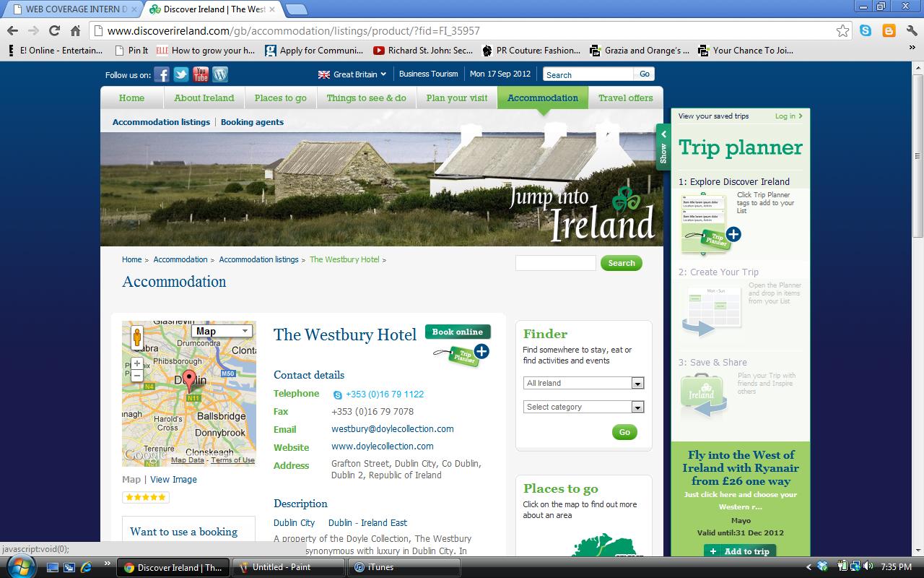
Task: Open Things to see & do tab
Action: point(366,98)
